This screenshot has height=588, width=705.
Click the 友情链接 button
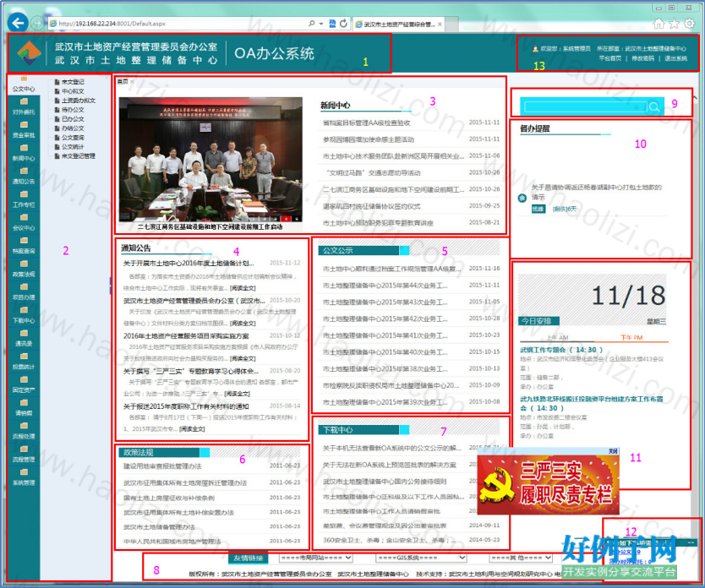(x=249, y=558)
